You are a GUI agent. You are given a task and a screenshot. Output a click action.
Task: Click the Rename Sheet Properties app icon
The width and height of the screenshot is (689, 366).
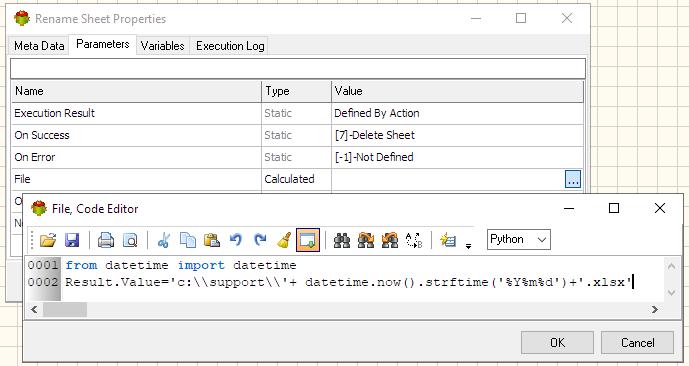pos(22,18)
